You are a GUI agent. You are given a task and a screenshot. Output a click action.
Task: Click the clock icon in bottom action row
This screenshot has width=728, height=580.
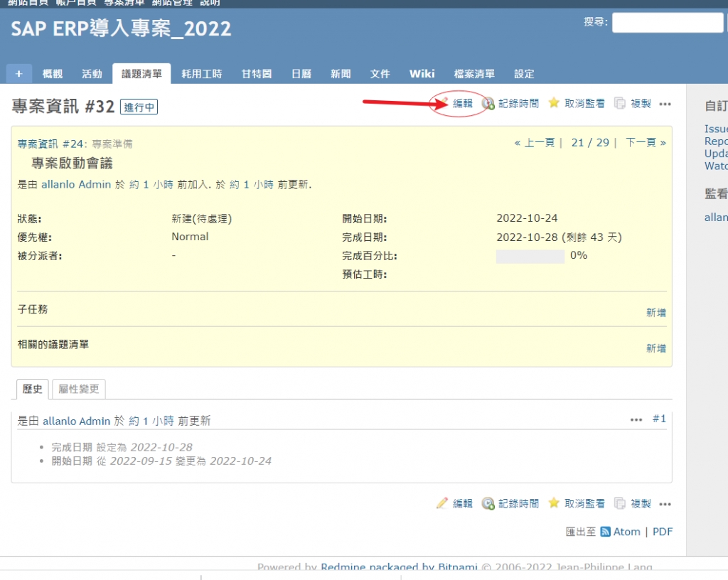pos(488,503)
